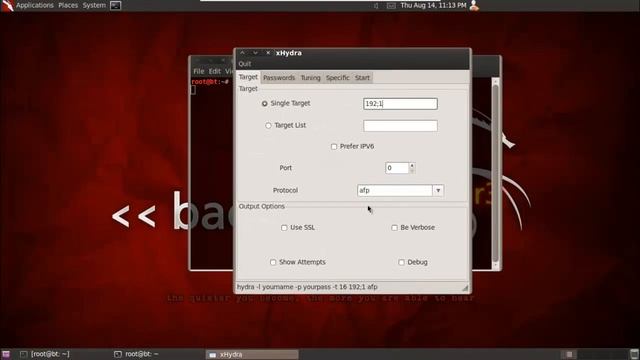Click the date and time clock

coord(433,5)
